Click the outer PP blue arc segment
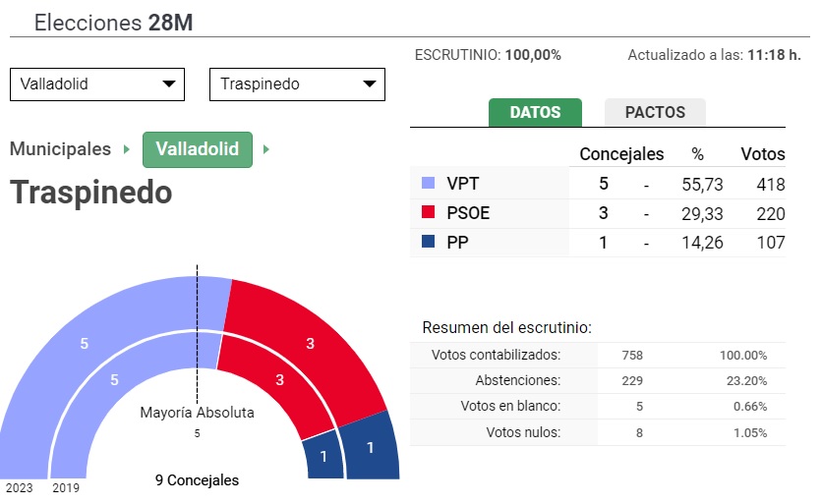Image resolution: width=821 pixels, height=504 pixels. (371, 448)
